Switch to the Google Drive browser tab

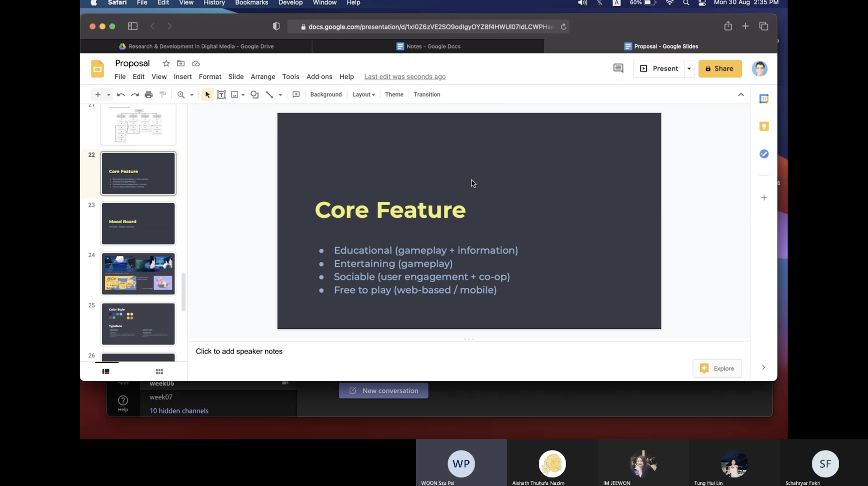[196, 46]
